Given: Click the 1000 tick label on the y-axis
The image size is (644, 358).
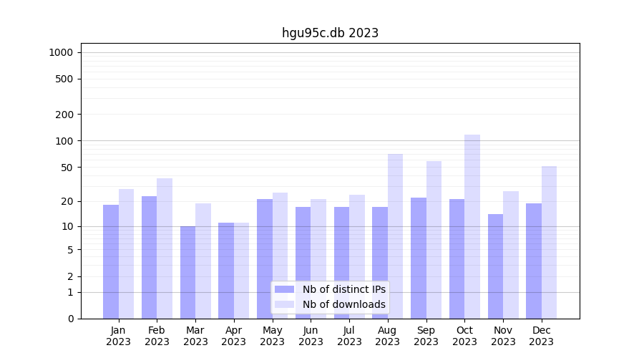Looking at the screenshot, I should pyautogui.click(x=61, y=52).
